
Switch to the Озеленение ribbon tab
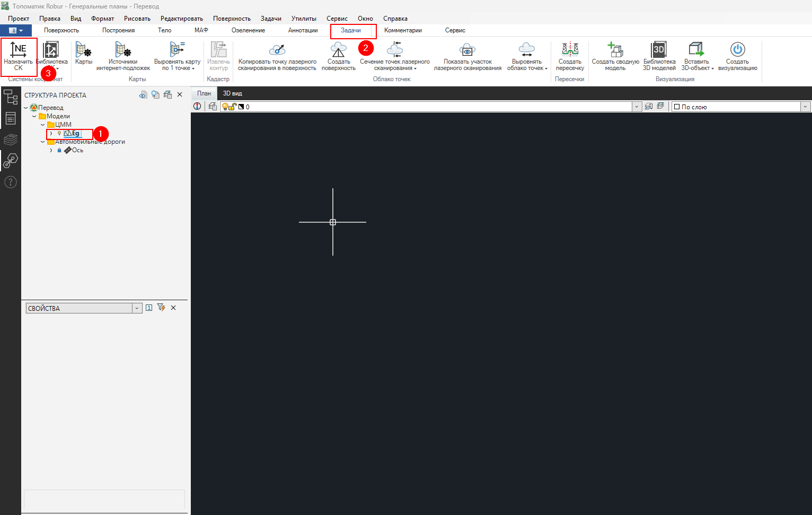[x=248, y=30]
